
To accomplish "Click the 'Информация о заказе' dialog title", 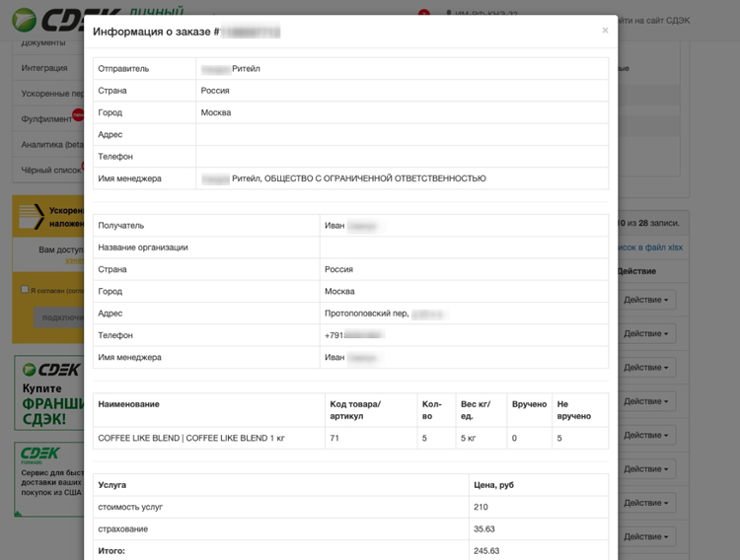I will 186,32.
